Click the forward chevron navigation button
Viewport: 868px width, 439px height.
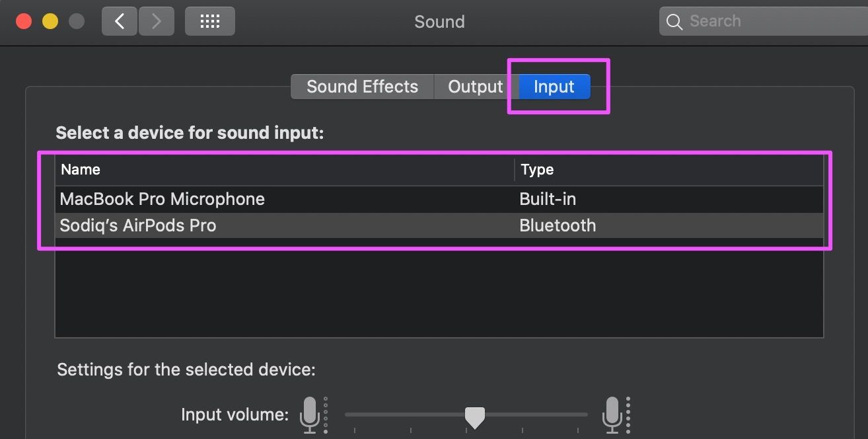[x=156, y=21]
